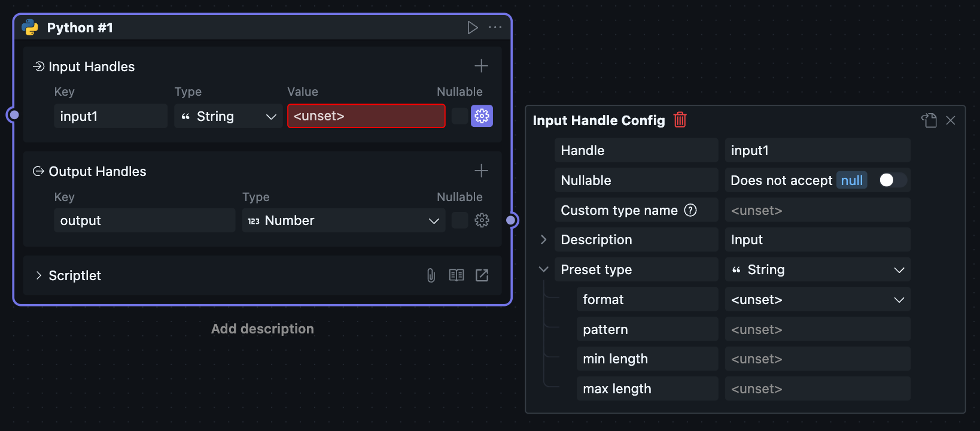Screen dimensions: 980x431
Task: Click the Scriptlet paperclip attachment icon
Action: pos(431,275)
